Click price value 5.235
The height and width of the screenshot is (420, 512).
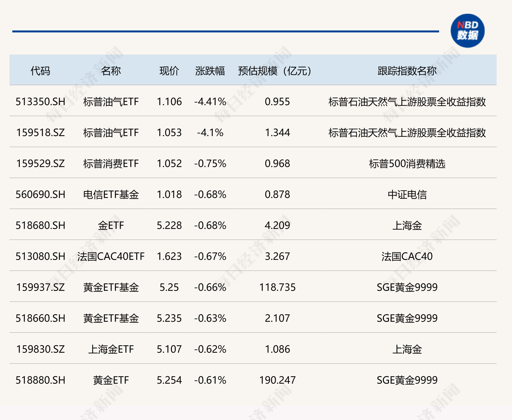[169, 318]
